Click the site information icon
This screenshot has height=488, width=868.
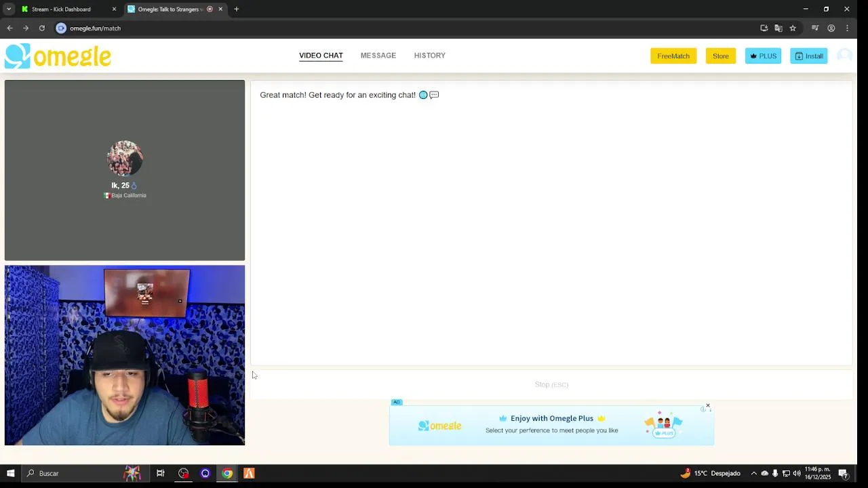click(x=61, y=28)
